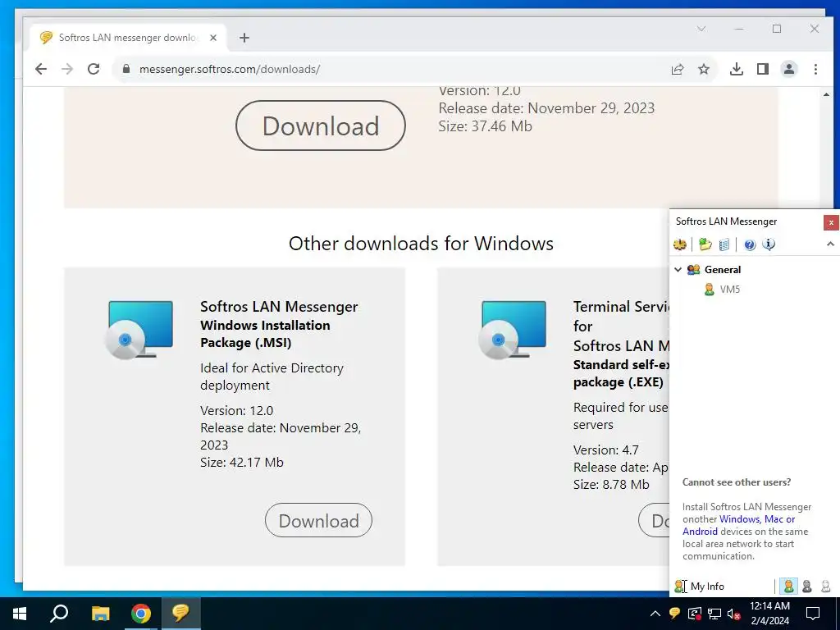Click the large Download button at top

321,126
